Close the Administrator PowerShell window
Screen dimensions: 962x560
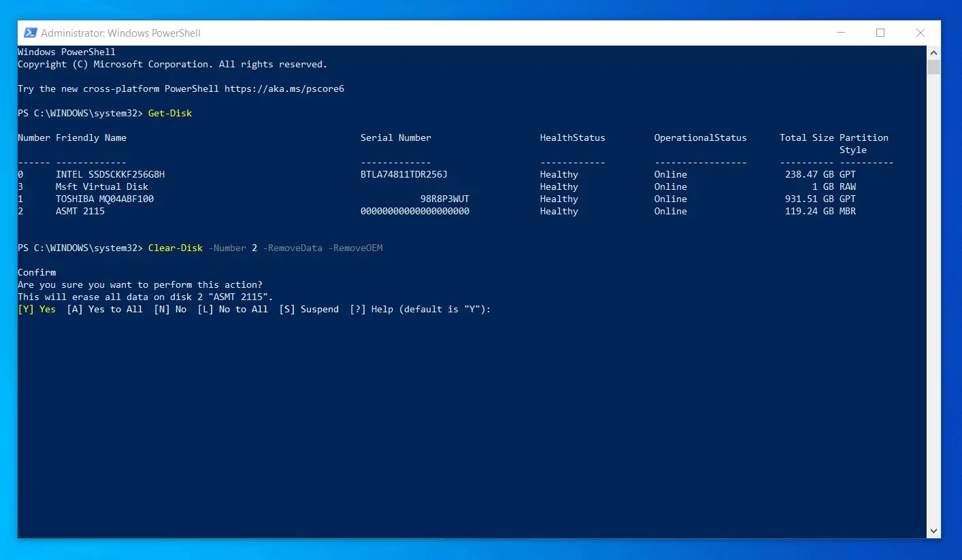pyautogui.click(x=920, y=33)
